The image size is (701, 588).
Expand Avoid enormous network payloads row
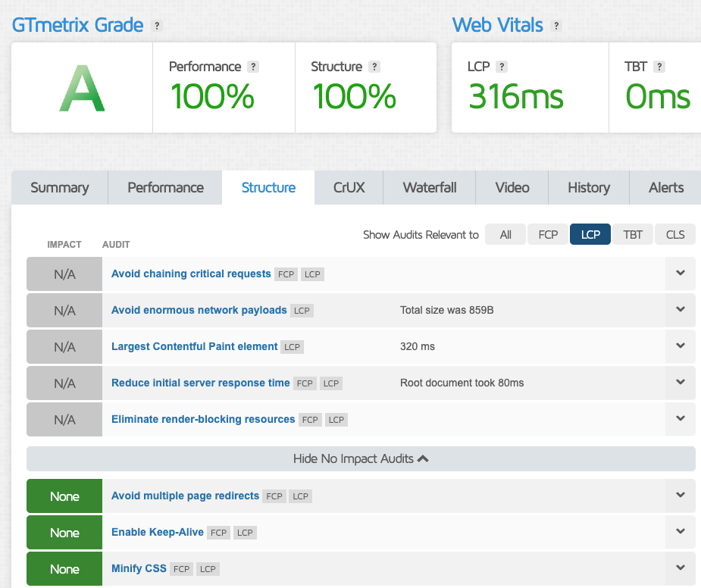tap(681, 309)
